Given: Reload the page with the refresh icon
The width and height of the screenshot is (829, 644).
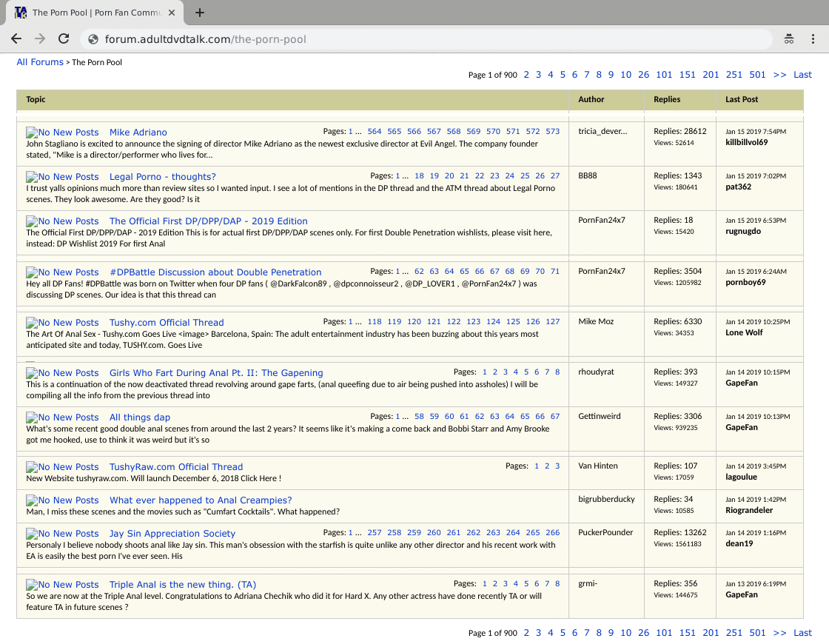Looking at the screenshot, I should (x=64, y=38).
